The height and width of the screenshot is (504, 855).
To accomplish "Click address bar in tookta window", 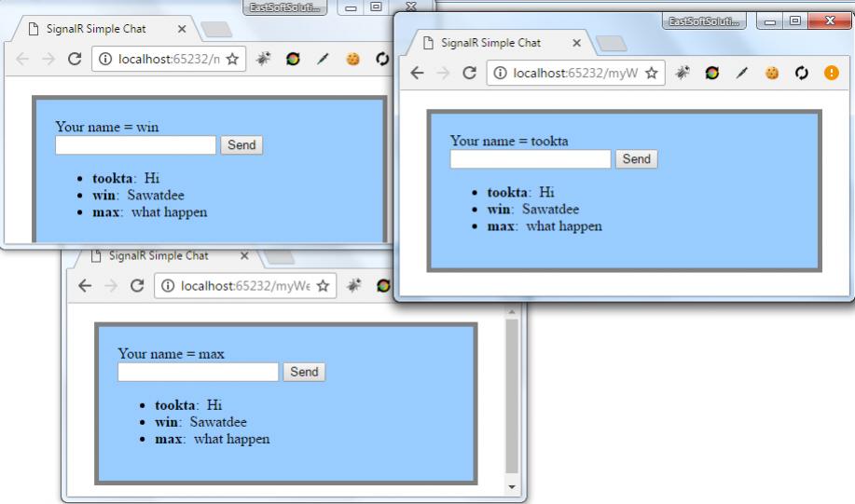I will tap(575, 73).
